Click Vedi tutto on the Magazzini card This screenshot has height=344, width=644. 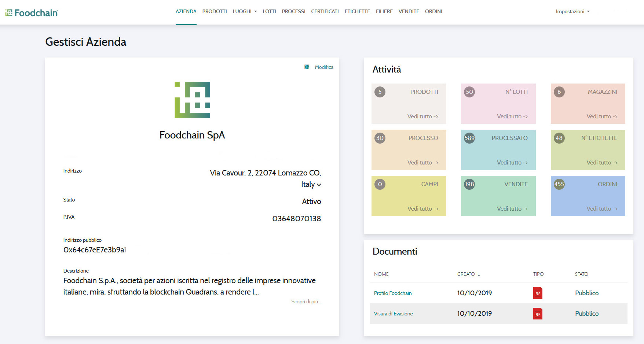pyautogui.click(x=602, y=116)
